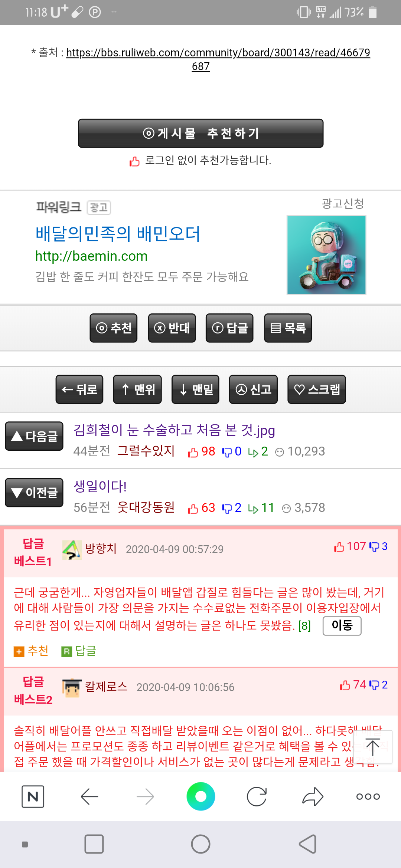Tap Android home circle button
Viewport: 401px width, 868px height.
200,844
